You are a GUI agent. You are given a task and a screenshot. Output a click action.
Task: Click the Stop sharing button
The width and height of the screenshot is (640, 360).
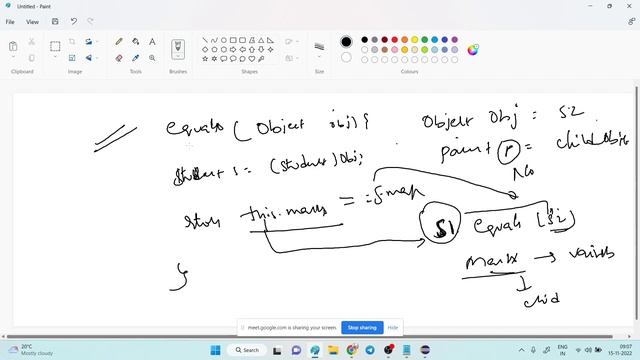pyautogui.click(x=362, y=327)
